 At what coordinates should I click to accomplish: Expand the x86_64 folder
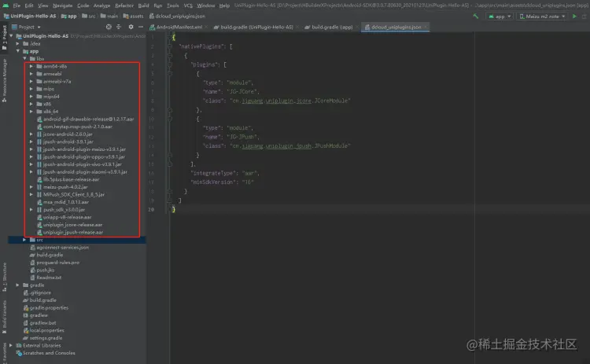coord(31,112)
